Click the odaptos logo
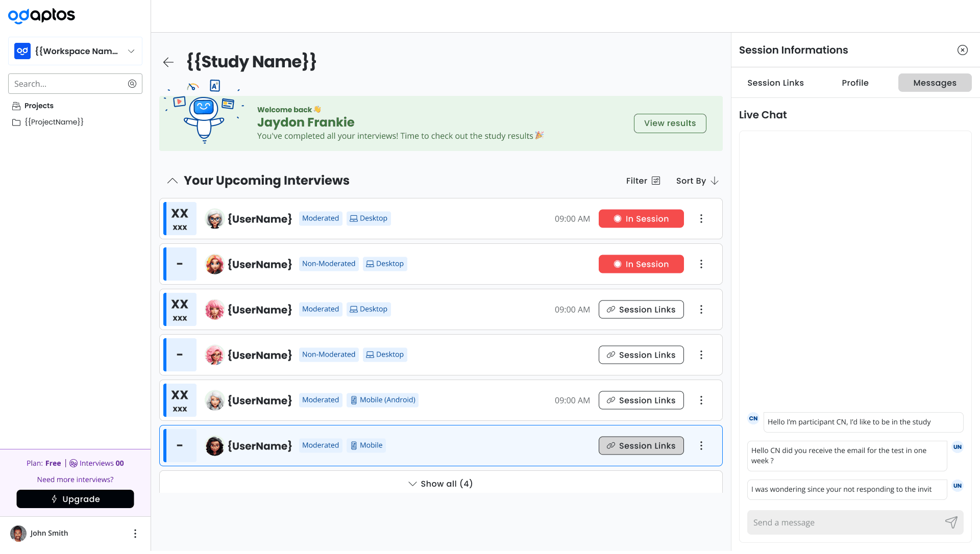Image resolution: width=980 pixels, height=554 pixels. point(41,16)
